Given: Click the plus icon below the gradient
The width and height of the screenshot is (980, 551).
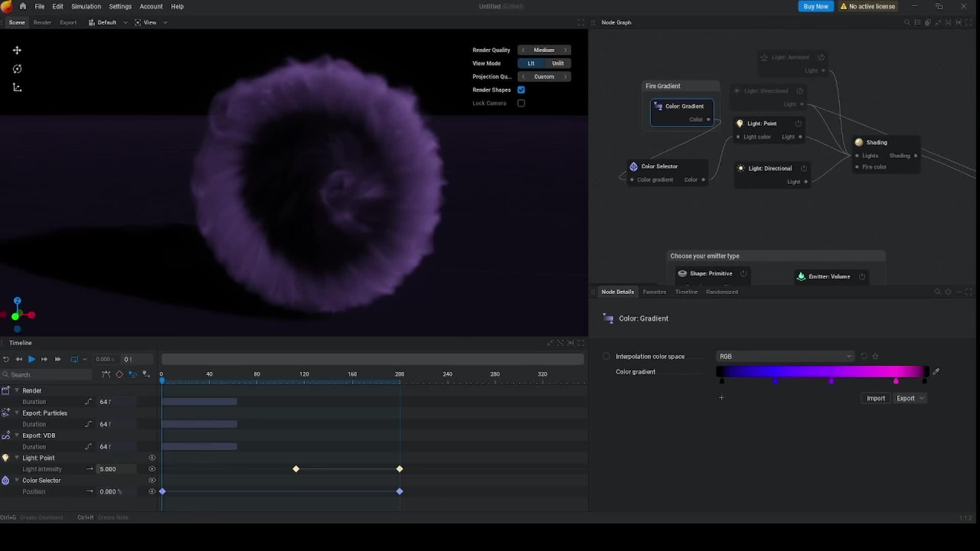Looking at the screenshot, I should pos(721,398).
